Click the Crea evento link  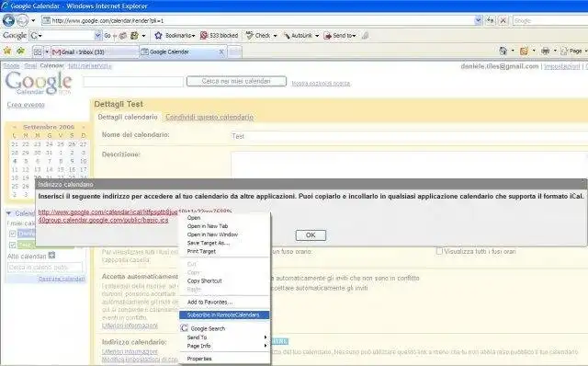click(26, 105)
